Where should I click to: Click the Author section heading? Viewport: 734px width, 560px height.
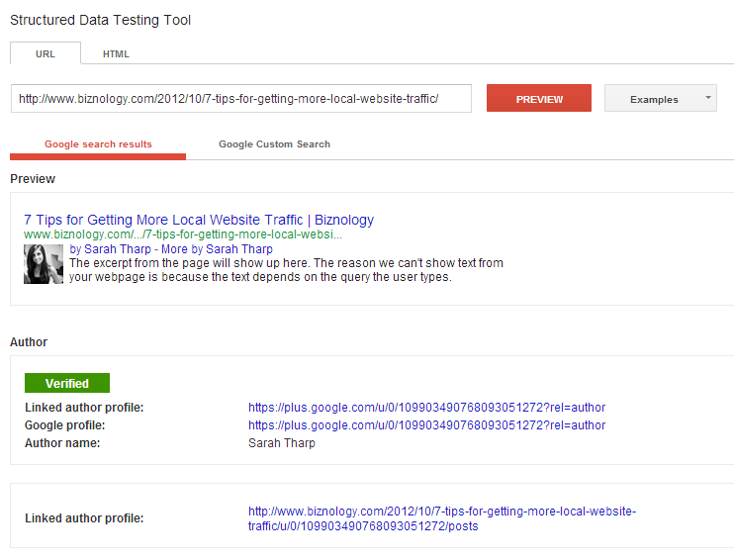[x=29, y=341]
